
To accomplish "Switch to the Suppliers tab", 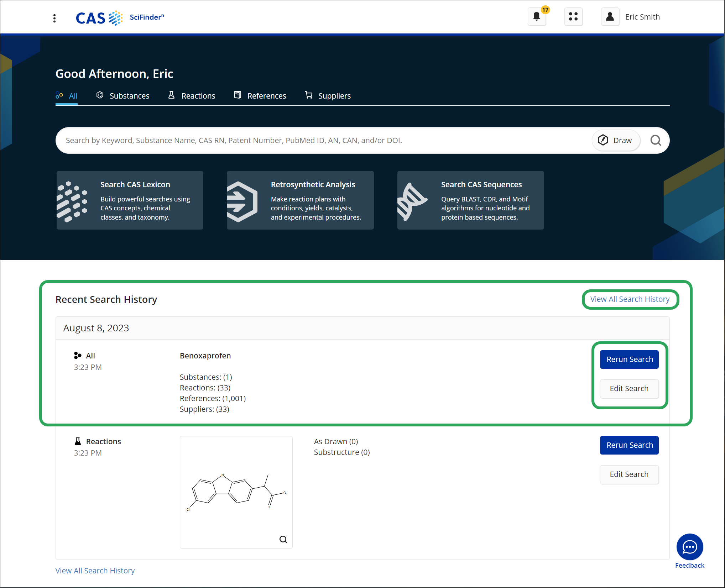I will tap(328, 96).
